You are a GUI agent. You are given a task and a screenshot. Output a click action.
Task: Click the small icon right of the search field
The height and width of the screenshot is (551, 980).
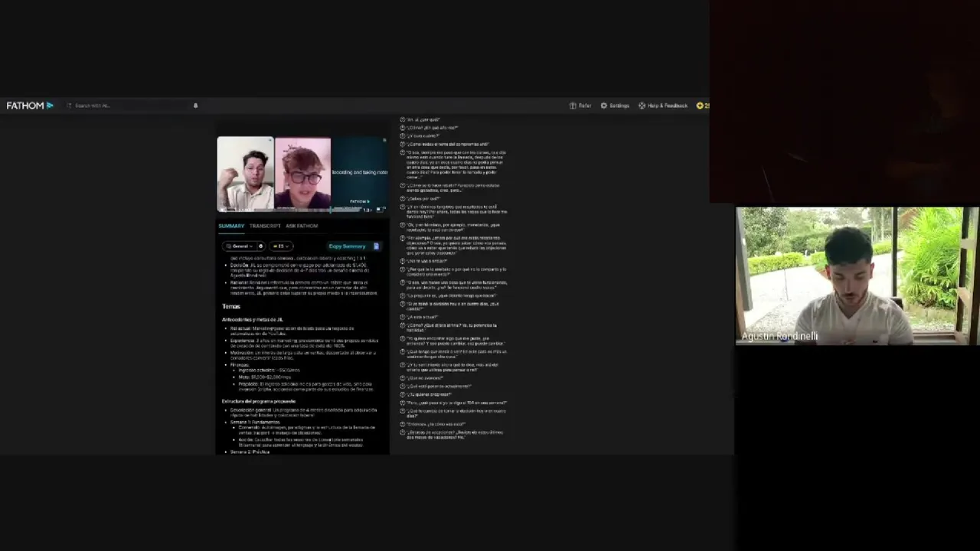coord(195,106)
